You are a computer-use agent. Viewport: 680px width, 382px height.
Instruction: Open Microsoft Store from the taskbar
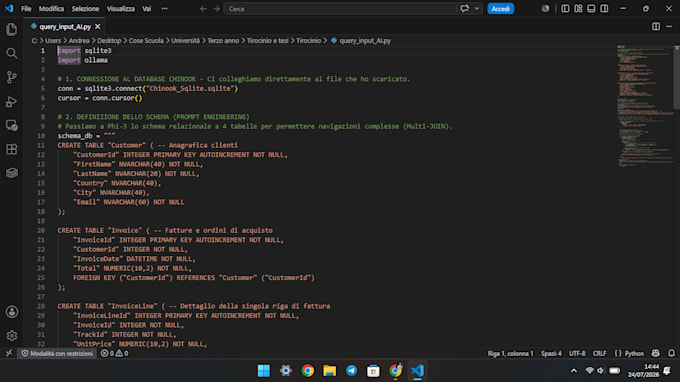(373, 371)
